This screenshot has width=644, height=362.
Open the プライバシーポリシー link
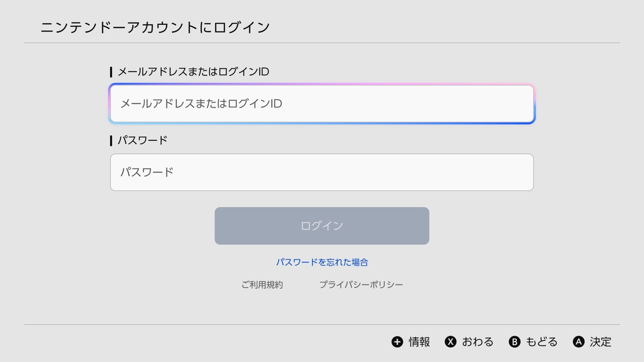point(361,285)
